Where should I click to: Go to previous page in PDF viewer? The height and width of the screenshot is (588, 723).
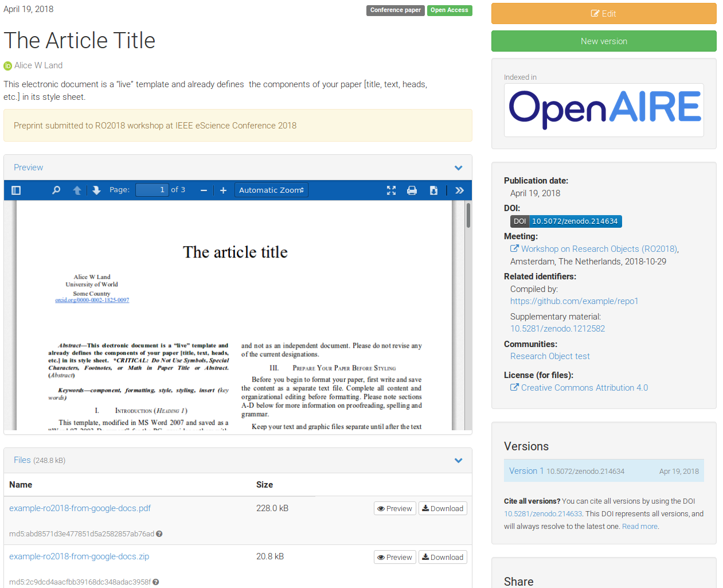click(x=77, y=190)
